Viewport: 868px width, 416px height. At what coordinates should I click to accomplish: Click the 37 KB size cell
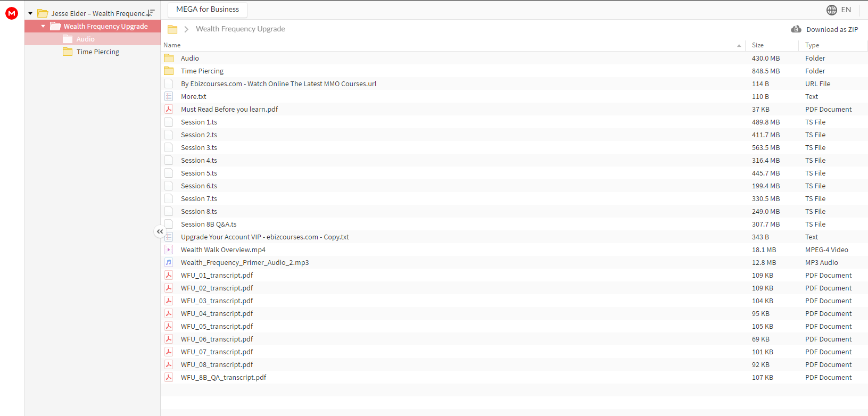pyautogui.click(x=761, y=109)
